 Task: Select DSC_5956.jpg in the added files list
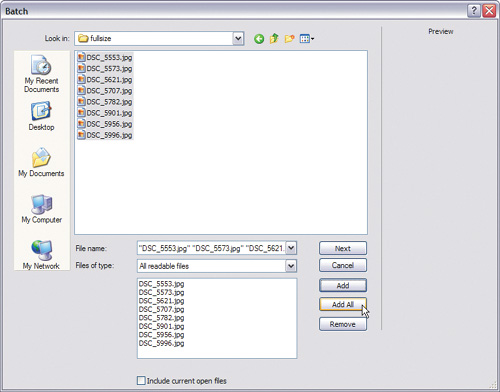point(161,335)
